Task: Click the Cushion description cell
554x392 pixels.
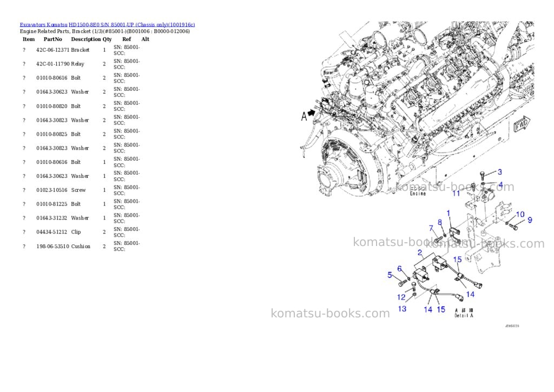Action: tap(81, 246)
